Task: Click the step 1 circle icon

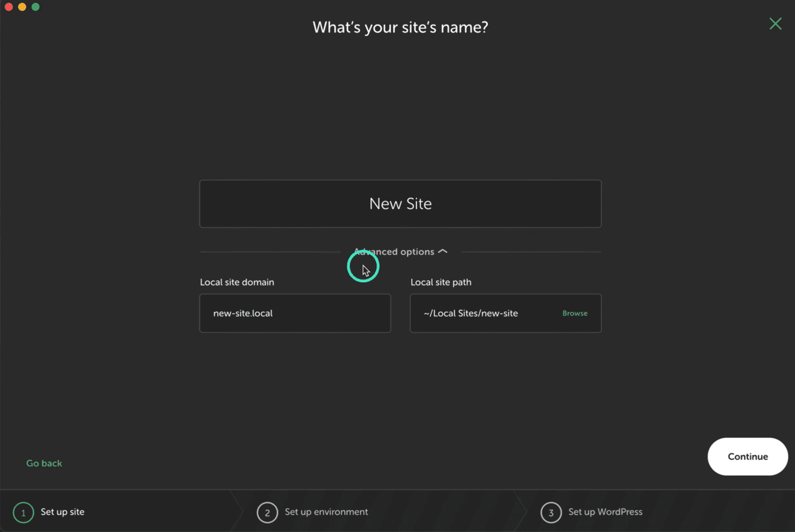Action: click(23, 512)
